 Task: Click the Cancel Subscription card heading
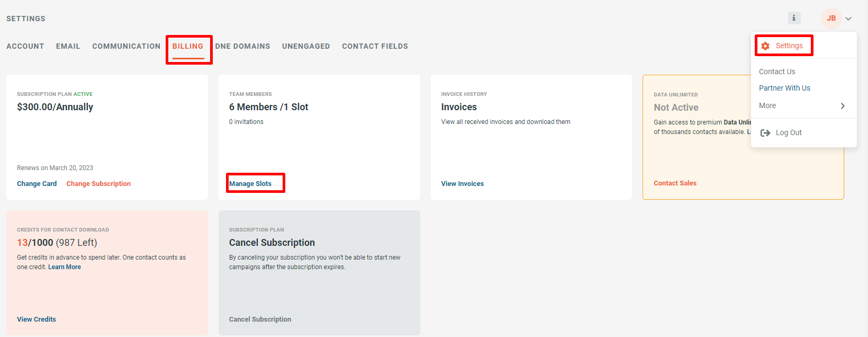272,243
